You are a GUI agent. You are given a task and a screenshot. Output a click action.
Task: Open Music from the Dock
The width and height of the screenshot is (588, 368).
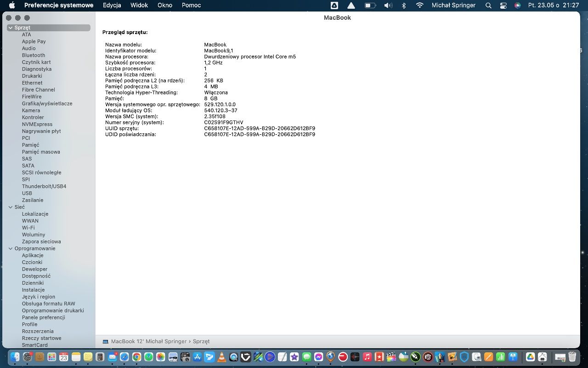pyautogui.click(x=367, y=356)
